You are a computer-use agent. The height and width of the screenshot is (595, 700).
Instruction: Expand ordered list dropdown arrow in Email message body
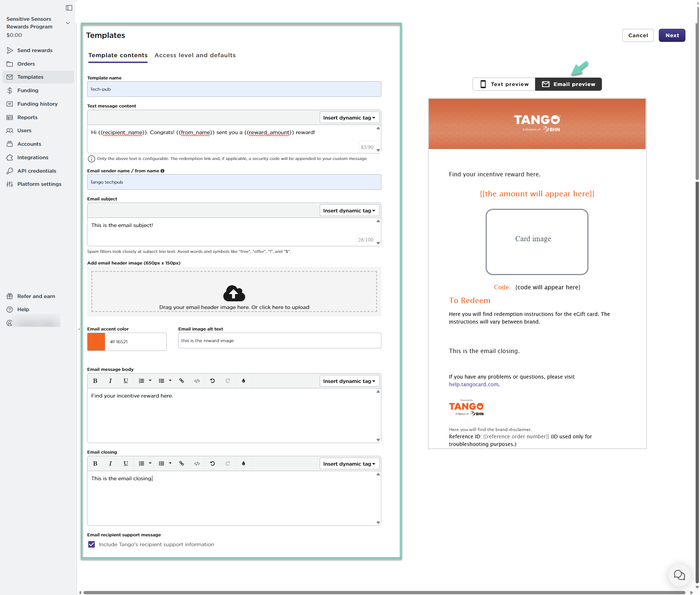pyautogui.click(x=150, y=381)
